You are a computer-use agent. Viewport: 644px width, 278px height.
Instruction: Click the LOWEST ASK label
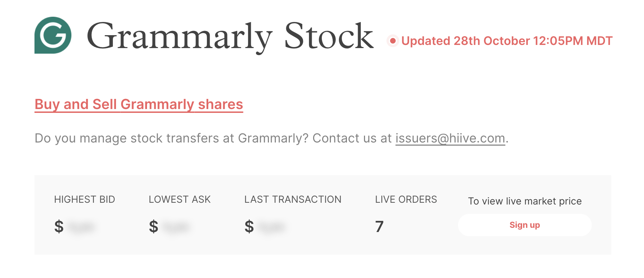click(x=180, y=199)
